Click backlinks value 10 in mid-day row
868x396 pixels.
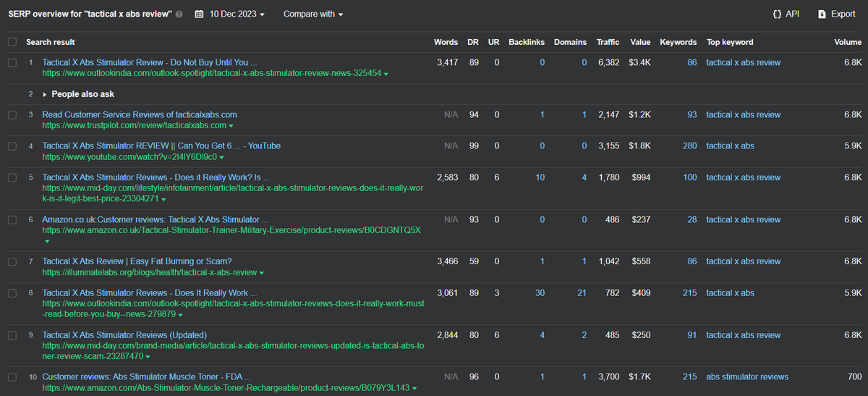tap(540, 177)
